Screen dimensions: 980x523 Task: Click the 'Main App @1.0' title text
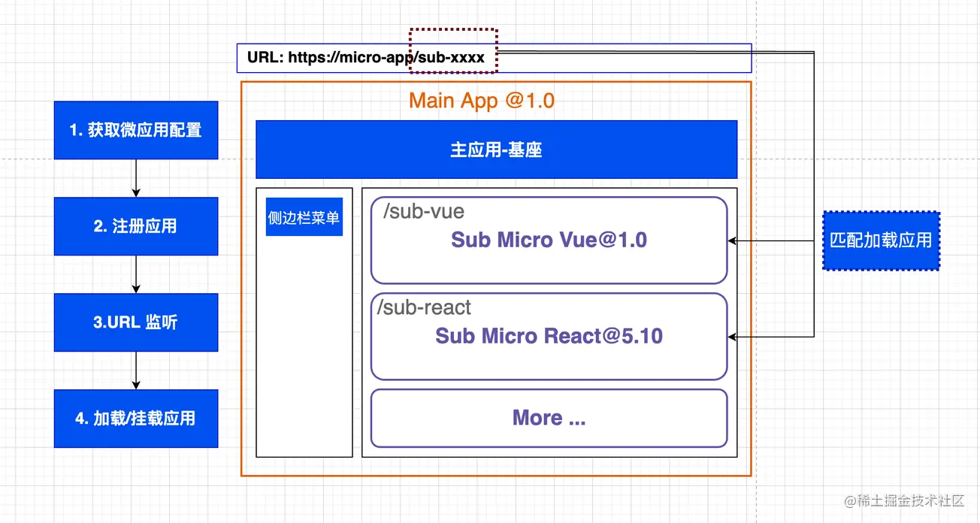tap(482, 101)
